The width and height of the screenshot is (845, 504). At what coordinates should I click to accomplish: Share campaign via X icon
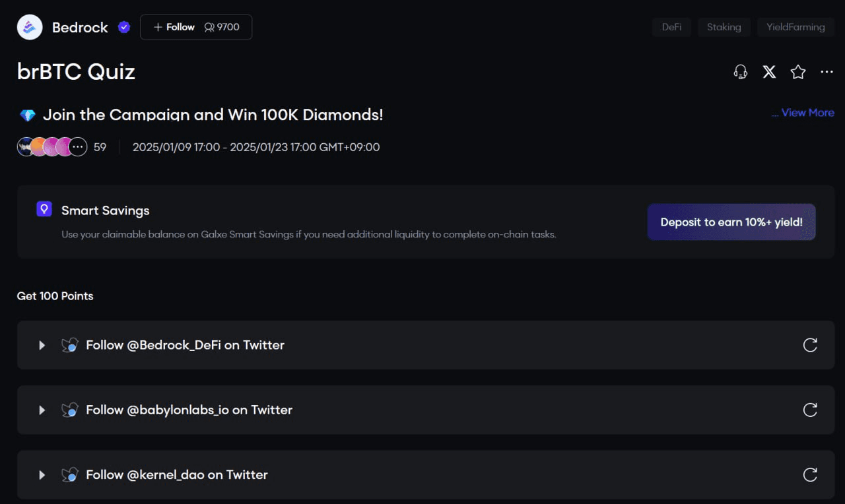769,72
